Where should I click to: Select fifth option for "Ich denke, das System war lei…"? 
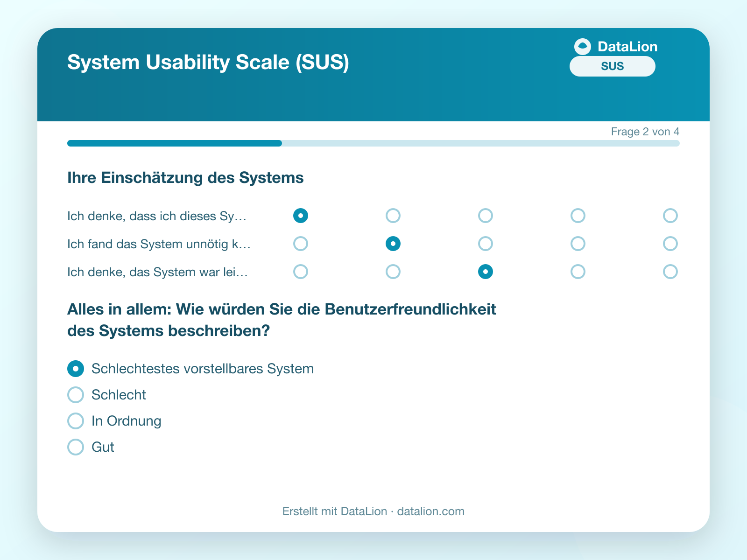point(670,272)
